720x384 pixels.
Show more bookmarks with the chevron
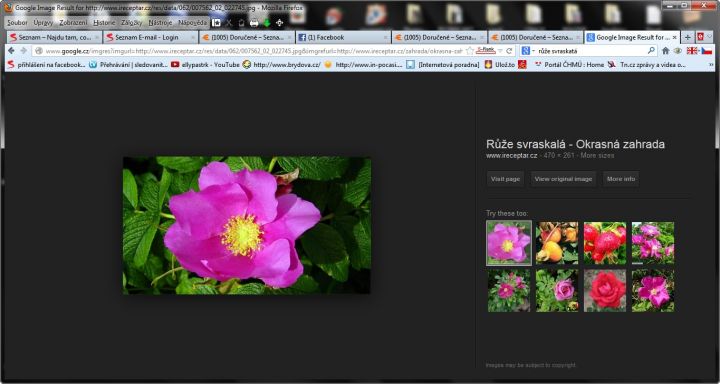711,65
